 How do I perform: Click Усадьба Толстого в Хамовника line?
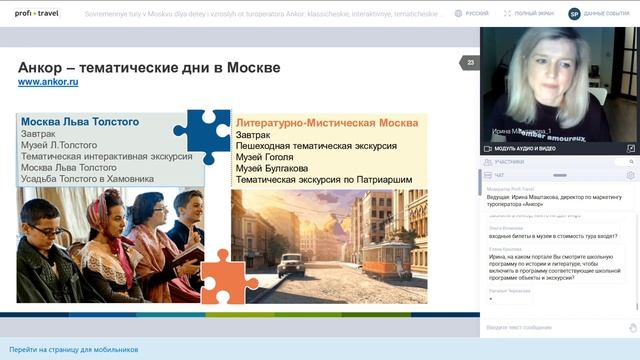tap(87, 179)
